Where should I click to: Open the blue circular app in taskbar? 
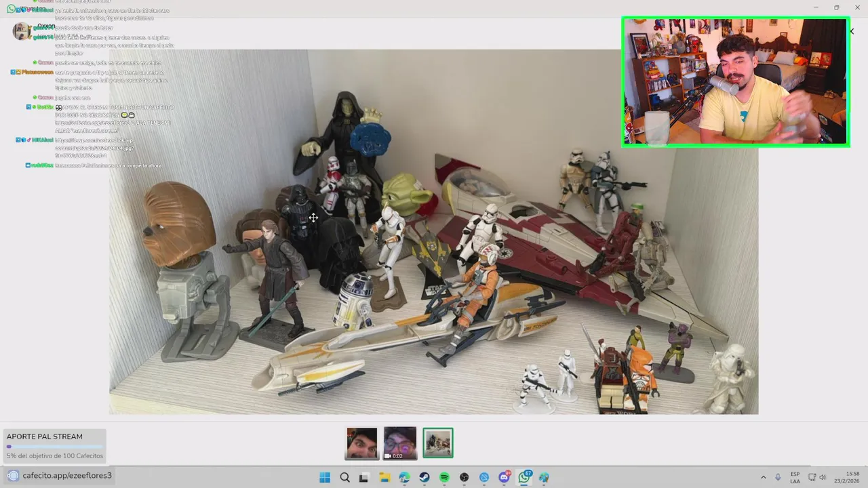[x=484, y=477]
